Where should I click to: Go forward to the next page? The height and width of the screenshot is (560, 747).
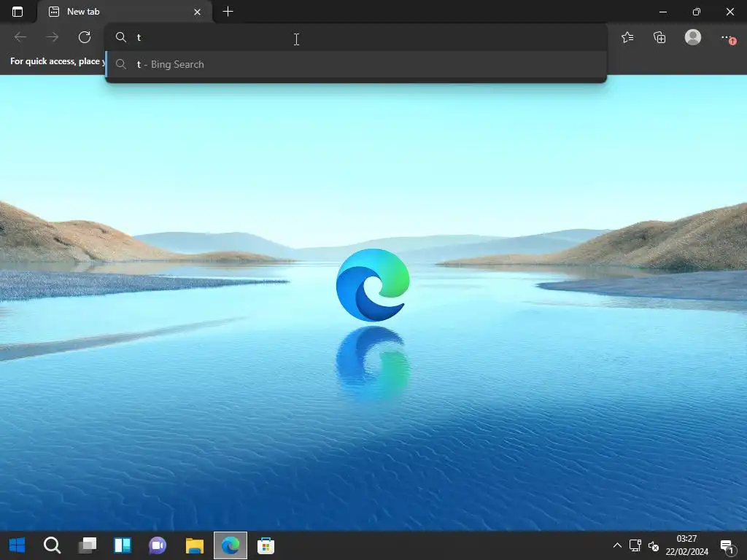[53, 37]
